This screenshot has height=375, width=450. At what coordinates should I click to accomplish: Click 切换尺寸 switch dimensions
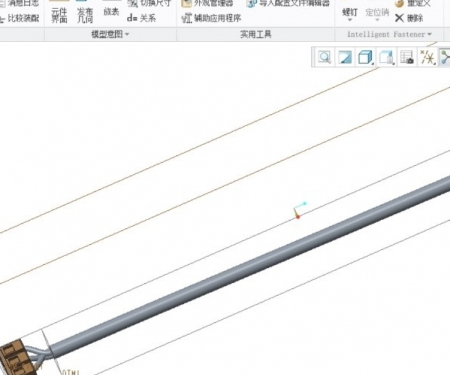click(149, 3)
